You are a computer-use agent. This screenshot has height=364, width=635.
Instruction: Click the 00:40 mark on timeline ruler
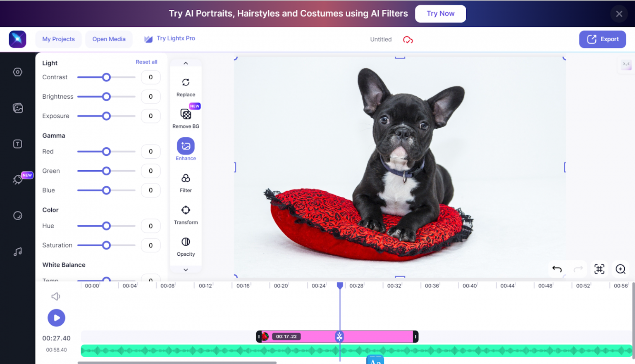coord(469,285)
